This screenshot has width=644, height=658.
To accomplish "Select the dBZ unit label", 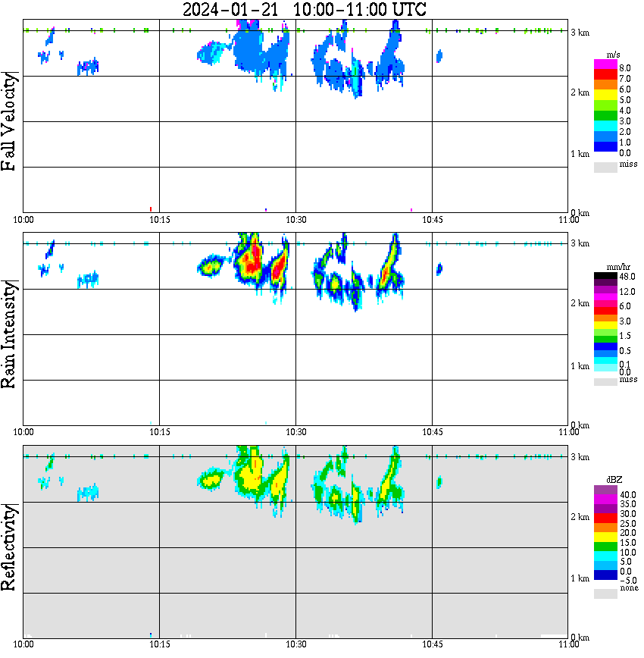I will [614, 480].
